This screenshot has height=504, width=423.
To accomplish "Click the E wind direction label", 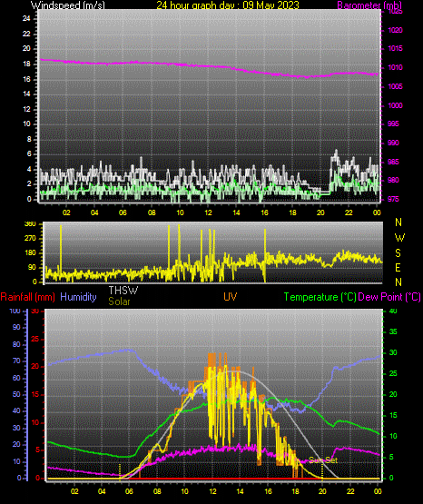I will [x=398, y=267].
